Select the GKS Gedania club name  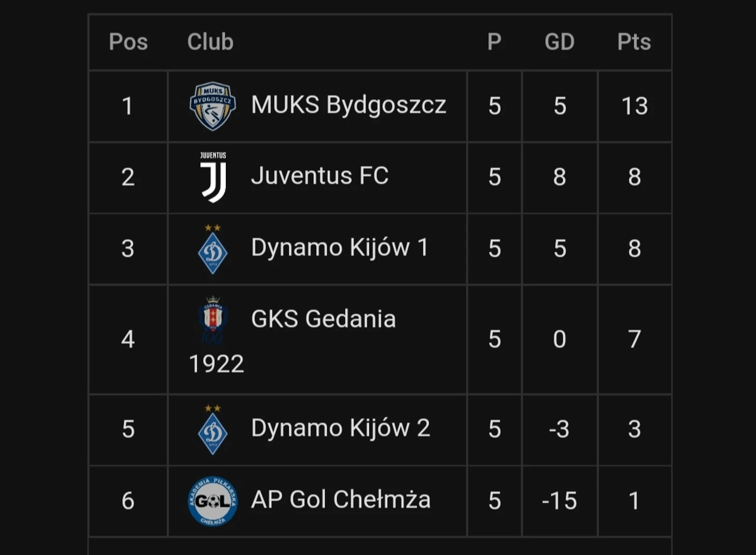coord(323,319)
